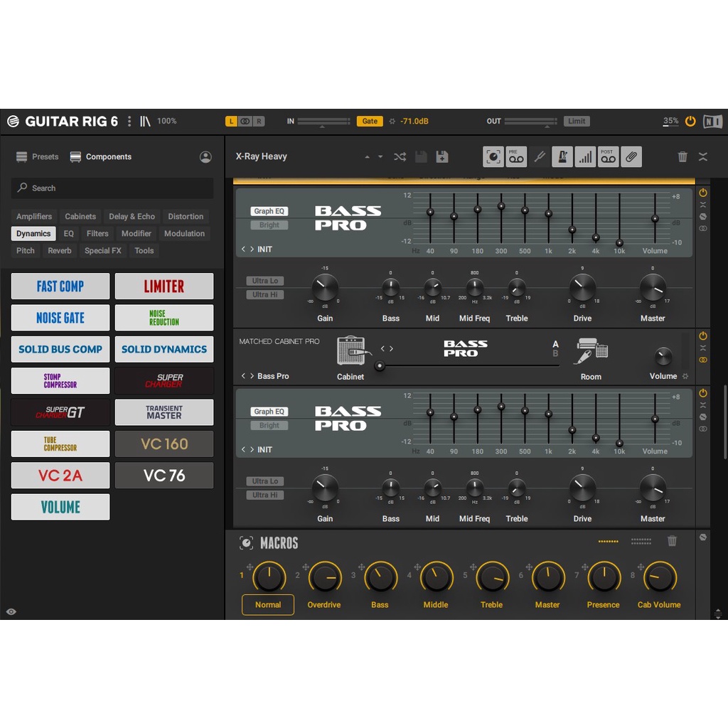Collapse all rack components icon
The height and width of the screenshot is (728, 728).
(x=703, y=157)
